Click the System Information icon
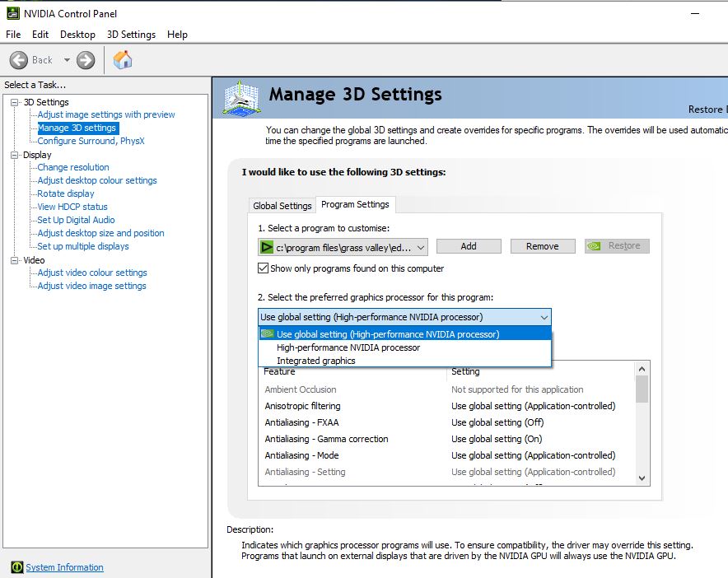 pos(16,566)
